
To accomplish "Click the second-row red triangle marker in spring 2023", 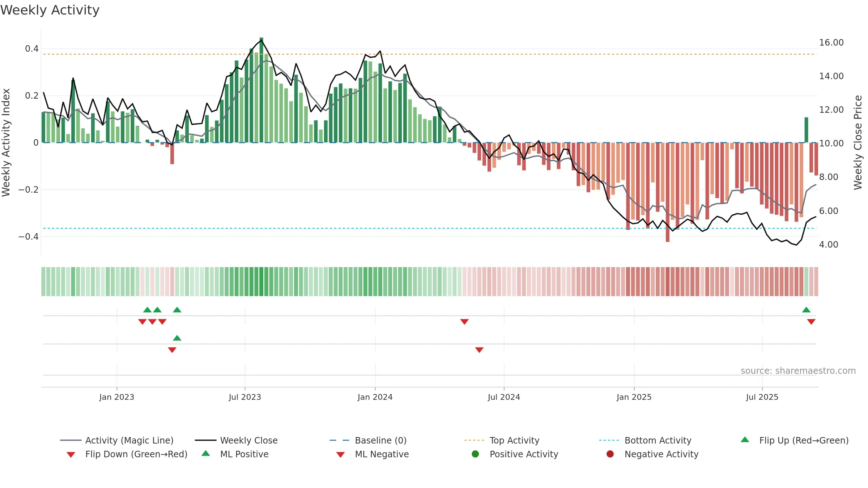I will point(172,350).
